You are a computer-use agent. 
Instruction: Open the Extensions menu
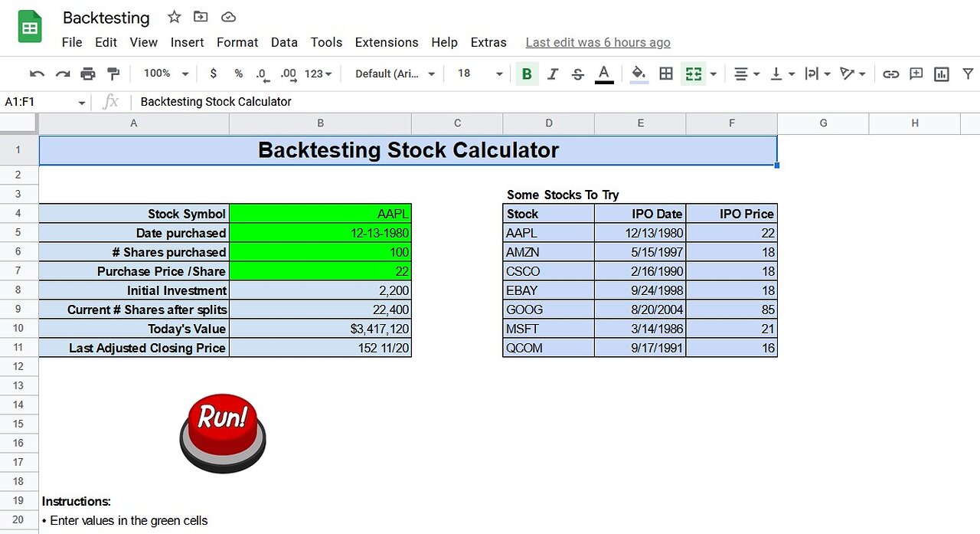coord(387,42)
